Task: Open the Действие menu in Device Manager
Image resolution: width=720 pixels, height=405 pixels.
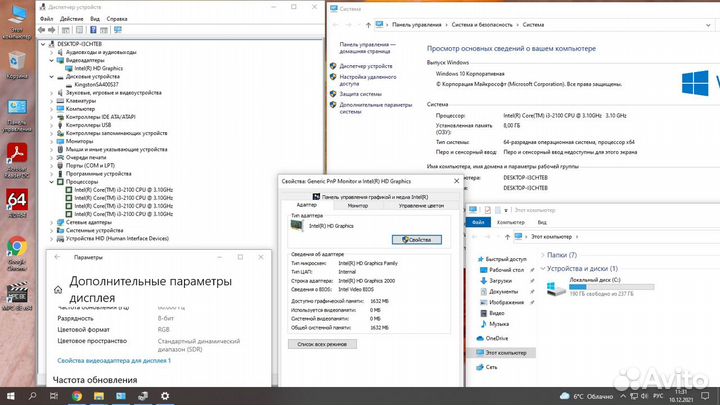Action: (x=72, y=19)
